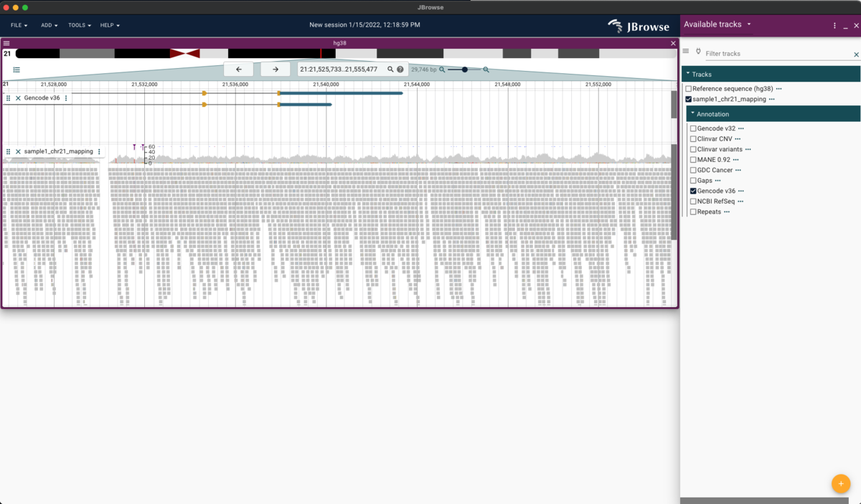Zoom in using the plus magnifier
The width and height of the screenshot is (861, 504).
click(x=486, y=70)
